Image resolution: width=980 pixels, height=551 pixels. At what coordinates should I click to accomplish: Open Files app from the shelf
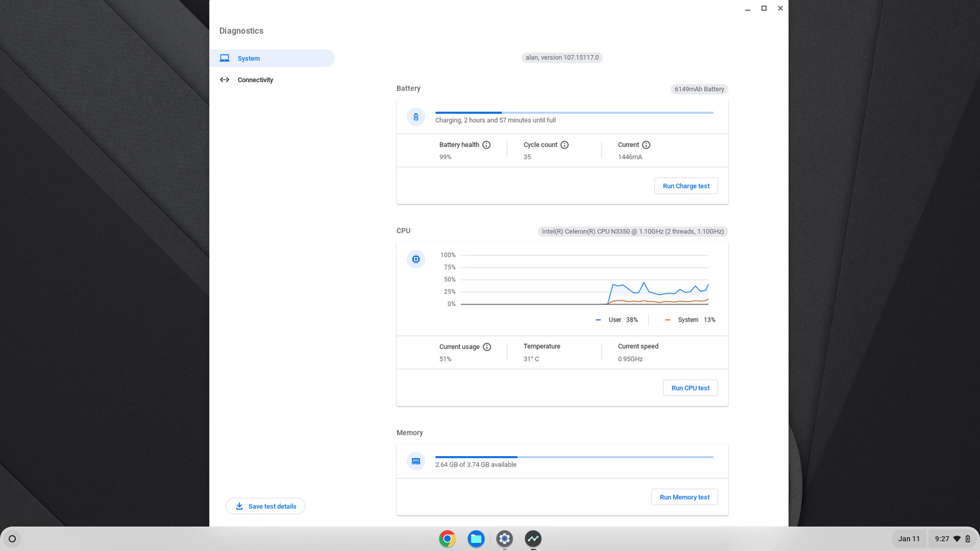[476, 539]
